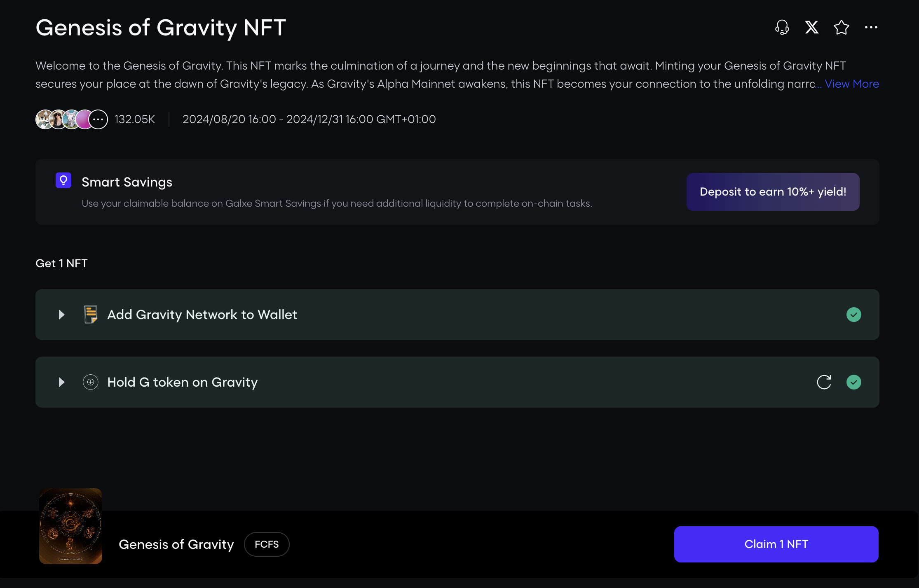Click the wallet task document icon
This screenshot has width=919, height=588.
click(x=91, y=315)
